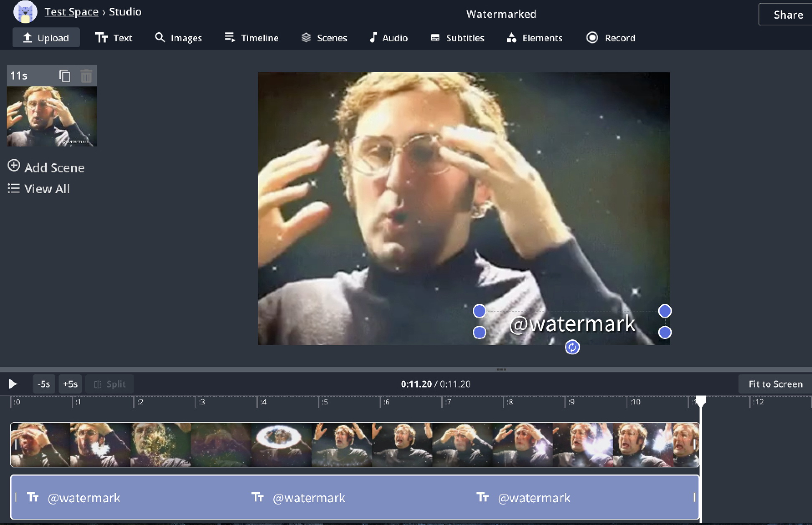
Task: Click the Upload button
Action: pos(46,38)
